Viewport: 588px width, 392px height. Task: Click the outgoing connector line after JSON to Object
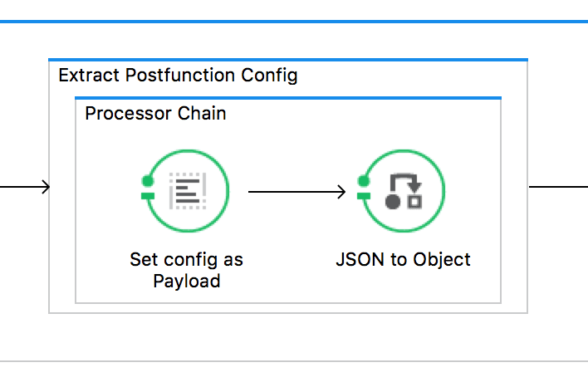click(558, 187)
